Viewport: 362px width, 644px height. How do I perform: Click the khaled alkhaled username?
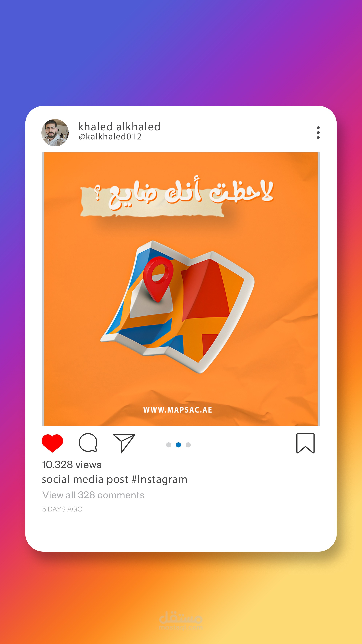tap(119, 127)
